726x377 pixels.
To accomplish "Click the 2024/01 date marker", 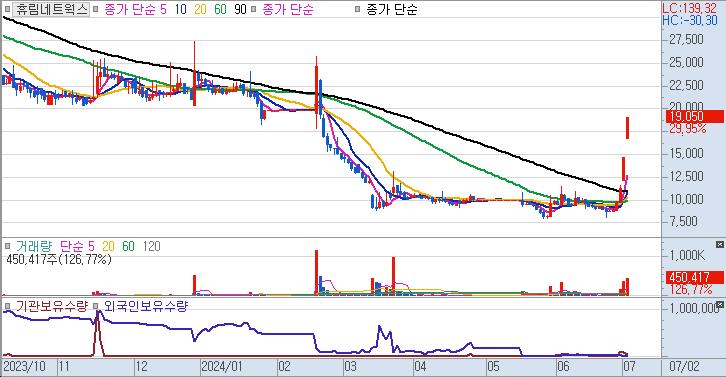I will click(x=222, y=367).
